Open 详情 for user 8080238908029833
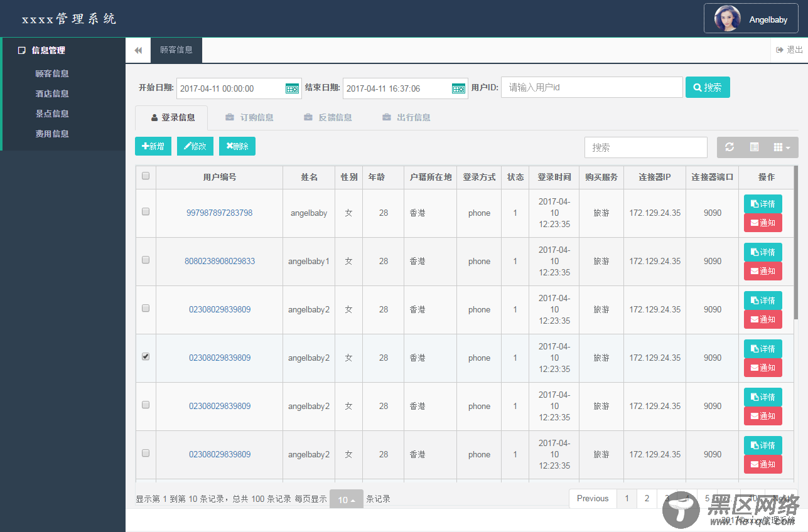Image resolution: width=808 pixels, height=532 pixels. 763,252
